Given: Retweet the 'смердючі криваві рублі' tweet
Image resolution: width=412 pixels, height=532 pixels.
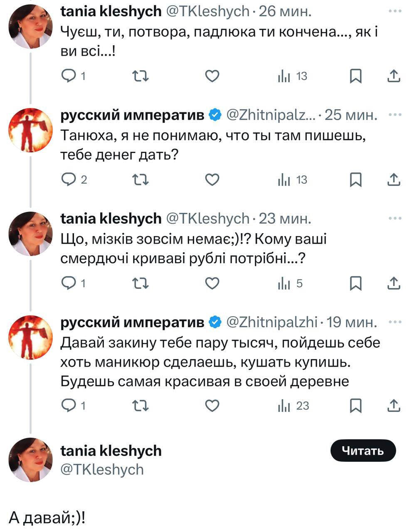Looking at the screenshot, I should pyautogui.click(x=140, y=283).
